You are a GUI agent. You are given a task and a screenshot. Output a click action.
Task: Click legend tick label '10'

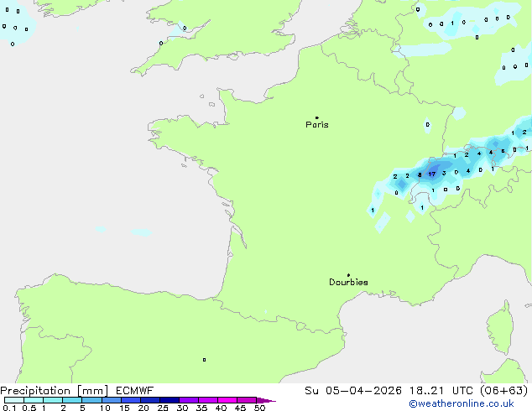point(105,408)
